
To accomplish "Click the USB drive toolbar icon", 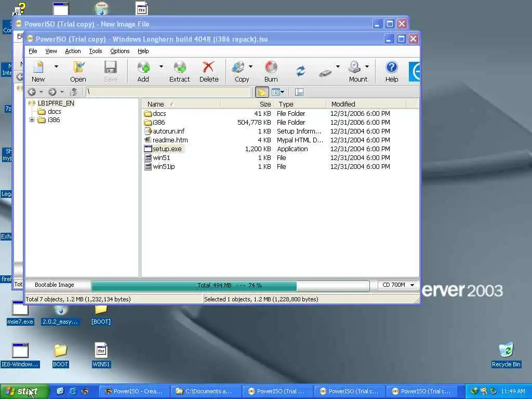I will pyautogui.click(x=325, y=73).
